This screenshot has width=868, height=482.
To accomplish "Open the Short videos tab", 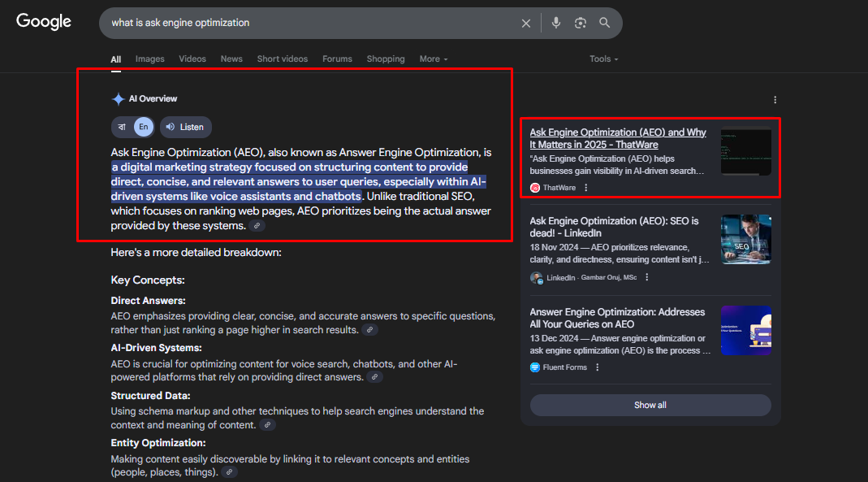I will point(283,59).
